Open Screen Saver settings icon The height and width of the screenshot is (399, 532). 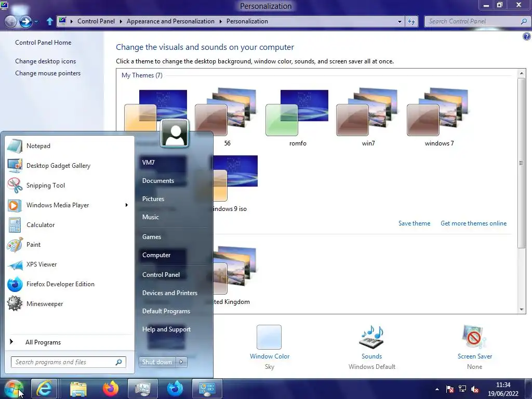[x=474, y=337]
